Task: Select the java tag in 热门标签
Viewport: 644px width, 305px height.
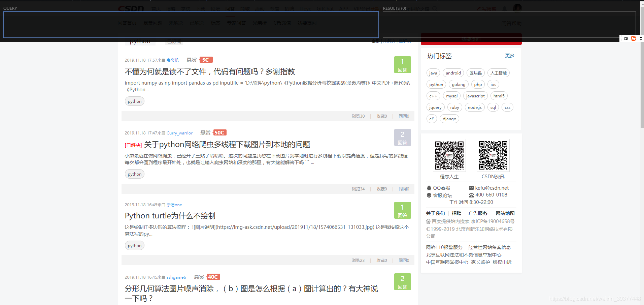Action: [x=433, y=73]
